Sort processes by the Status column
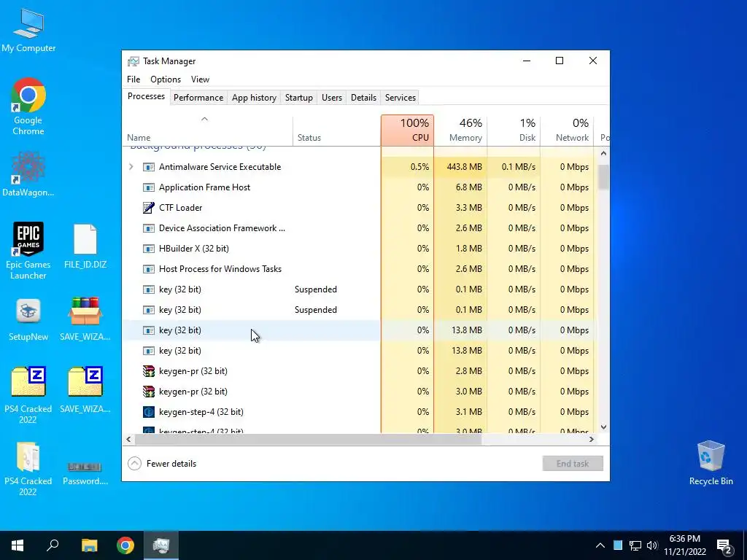Image resolution: width=747 pixels, height=560 pixels. pos(336,130)
